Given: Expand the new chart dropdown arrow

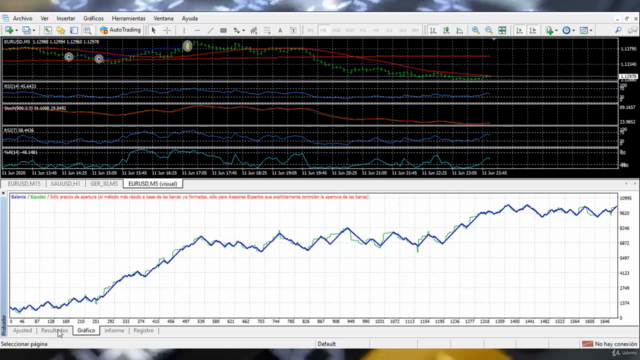Looking at the screenshot, I should pyautogui.click(x=16, y=31).
